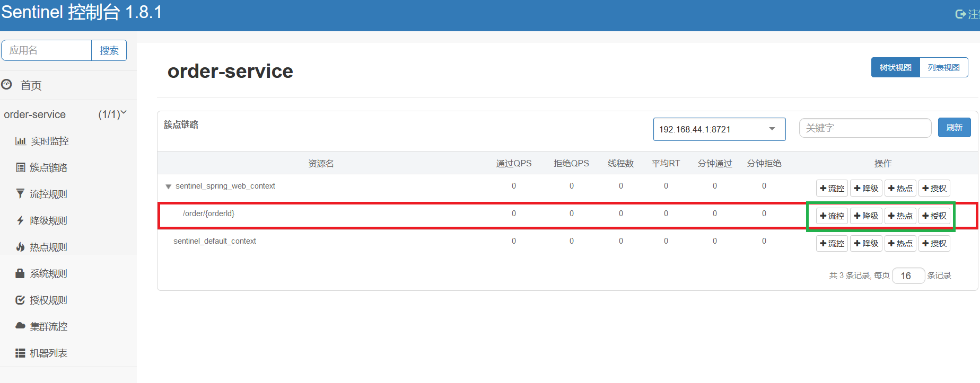Collapse the sentinel_spring_web_context tree node
This screenshot has height=383, width=980.
(x=168, y=186)
